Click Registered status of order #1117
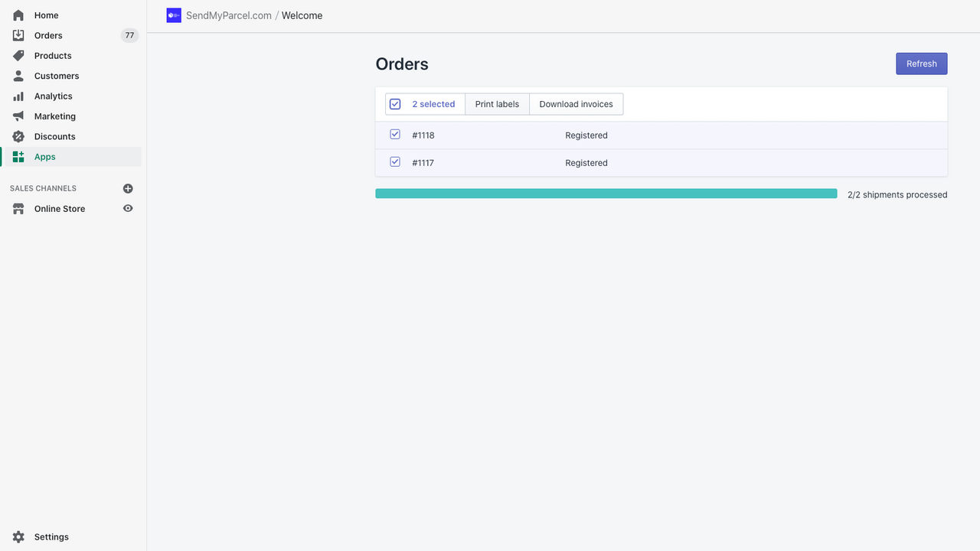This screenshot has height=551, width=980. [x=586, y=163]
